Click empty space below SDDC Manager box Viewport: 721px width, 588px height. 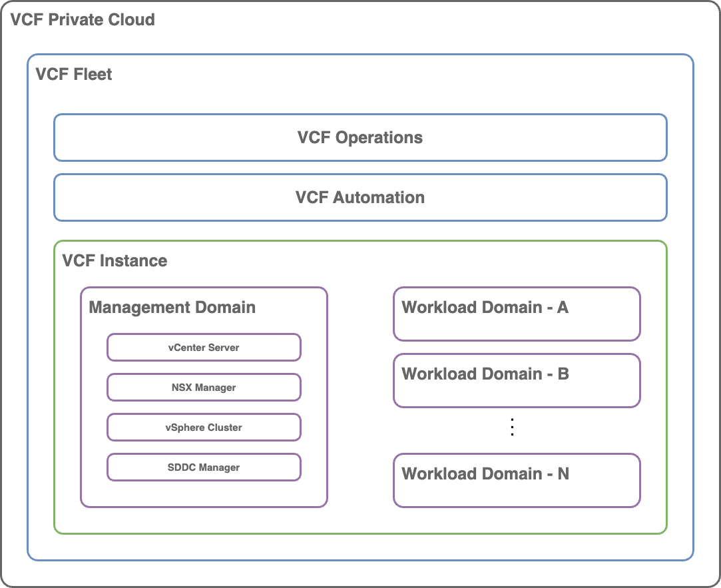(x=204, y=493)
